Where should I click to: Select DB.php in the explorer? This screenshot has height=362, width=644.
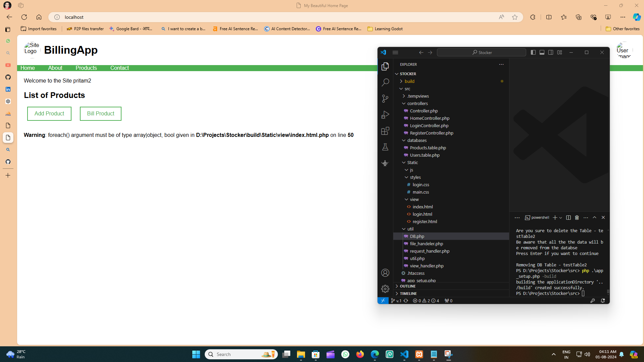point(416,236)
